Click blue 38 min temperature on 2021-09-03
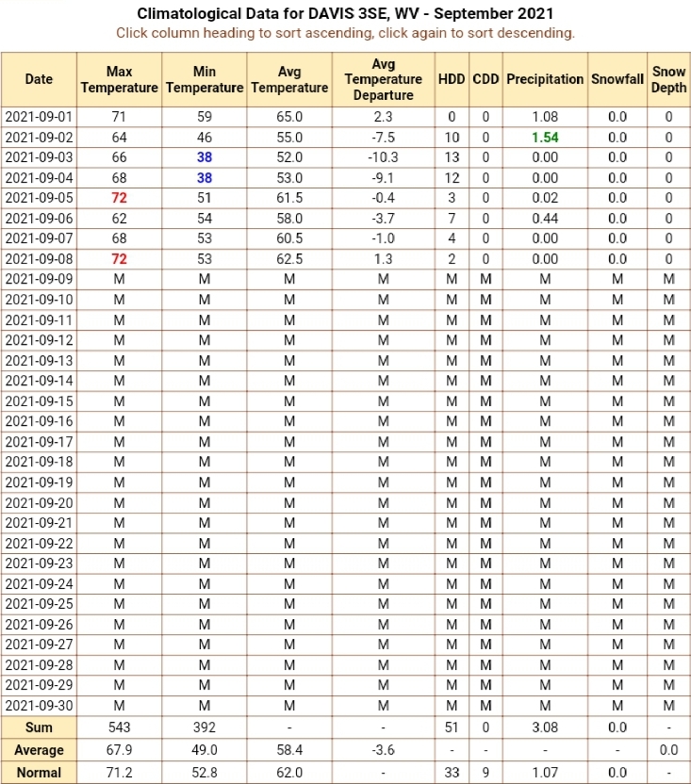The height and width of the screenshot is (784, 691). (x=205, y=157)
